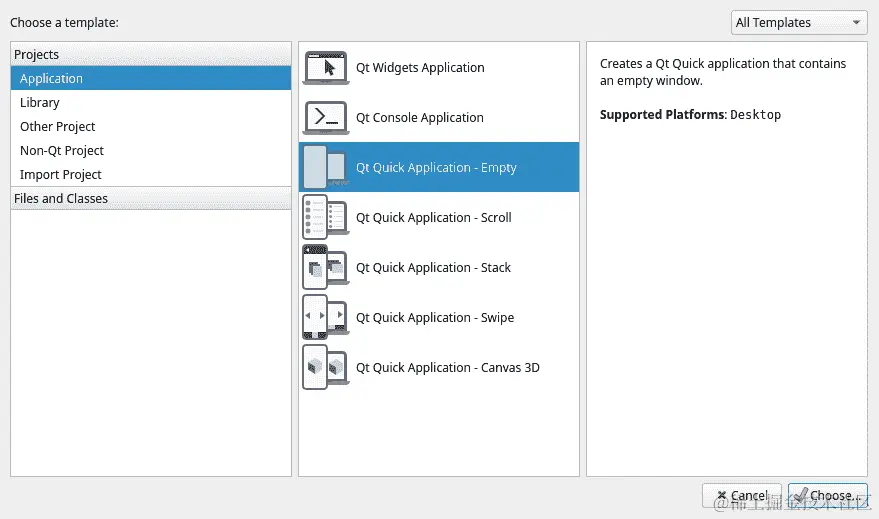Select the Qt Quick Application - Canvas 3D label

448,368
